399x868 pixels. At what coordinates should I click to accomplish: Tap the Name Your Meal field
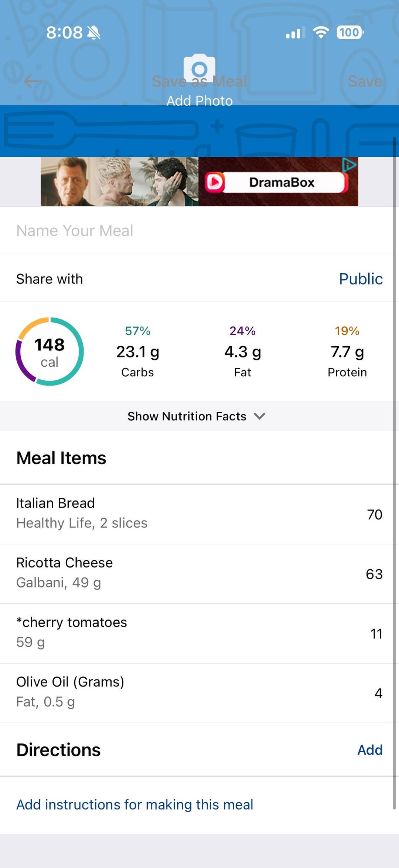pyautogui.click(x=197, y=231)
